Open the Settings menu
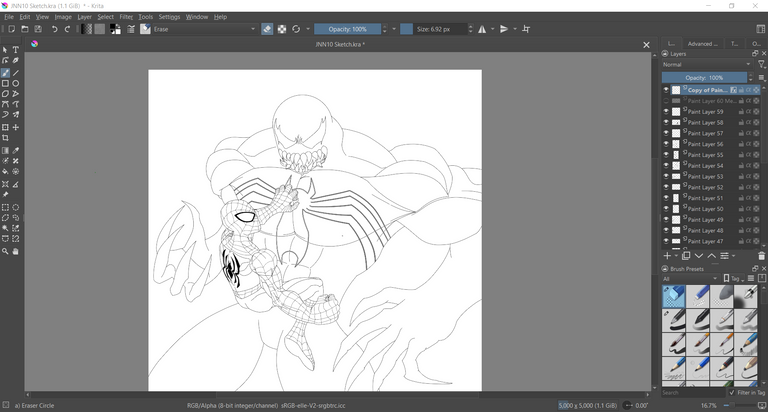 pyautogui.click(x=169, y=17)
